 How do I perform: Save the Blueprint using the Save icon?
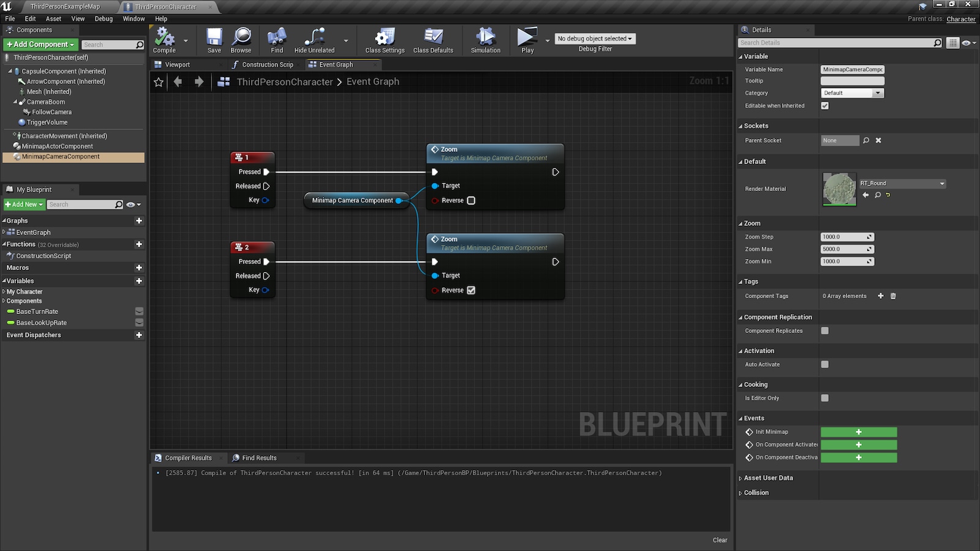click(x=213, y=38)
